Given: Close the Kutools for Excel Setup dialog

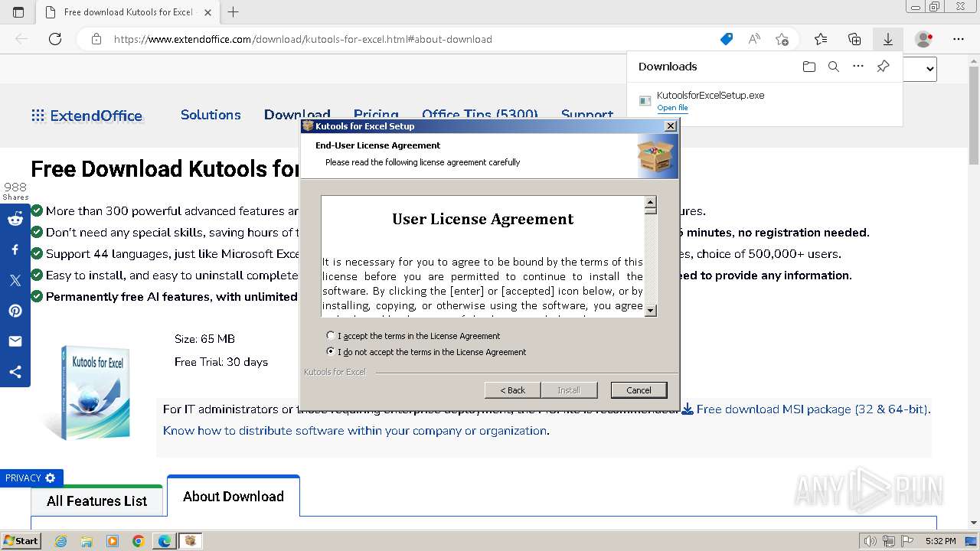Looking at the screenshot, I should 670,126.
